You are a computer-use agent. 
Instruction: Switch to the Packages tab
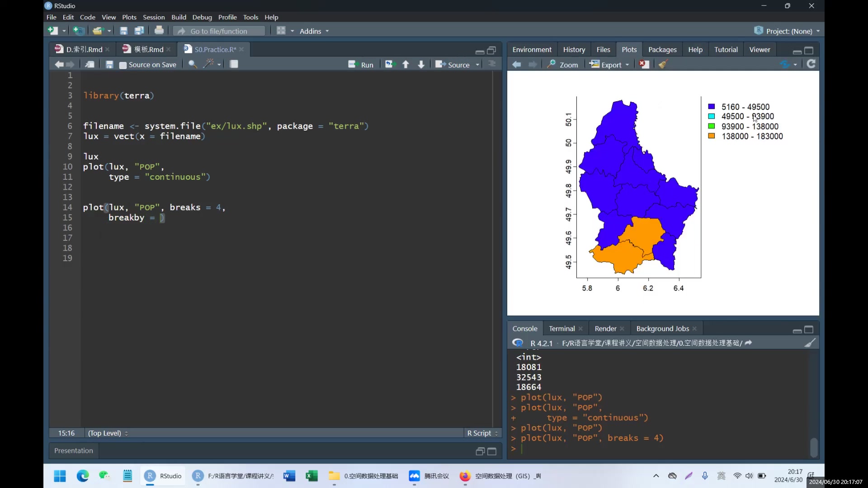point(662,50)
